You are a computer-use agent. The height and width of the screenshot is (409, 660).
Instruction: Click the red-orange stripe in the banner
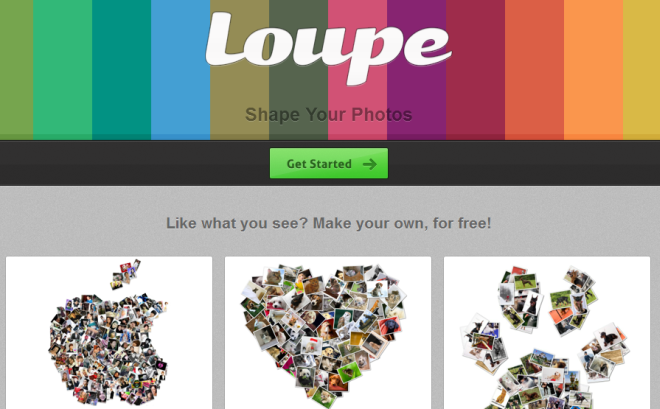tap(535, 69)
